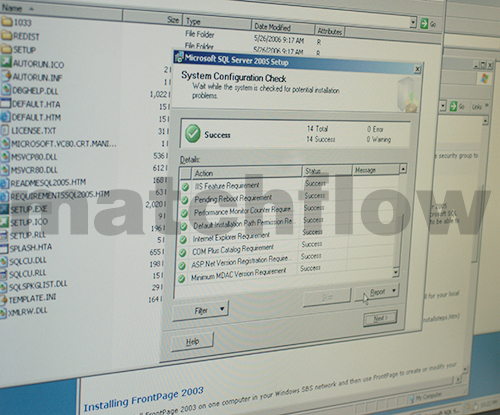Click the SQL Server Setup title bar icon
The height and width of the screenshot is (415, 500).
179,57
